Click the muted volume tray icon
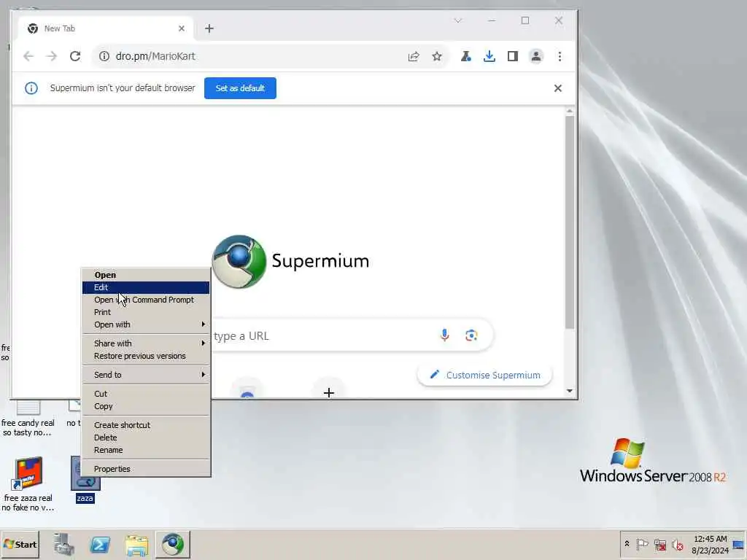 pos(678,544)
